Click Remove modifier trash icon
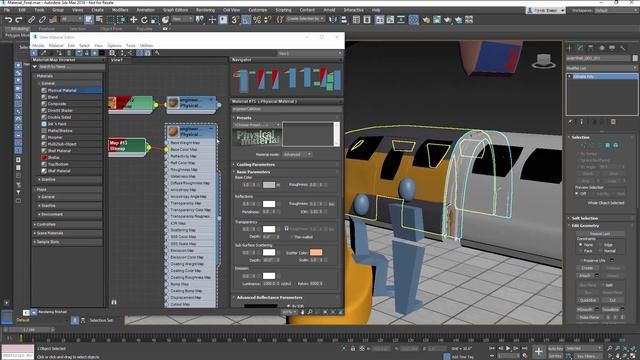The width and height of the screenshot is (640, 360). (x=613, y=122)
